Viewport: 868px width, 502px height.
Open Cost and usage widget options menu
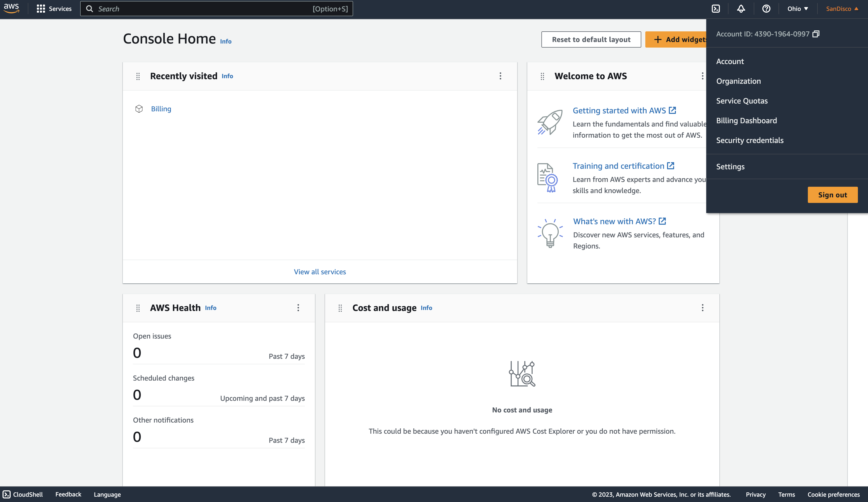click(703, 307)
